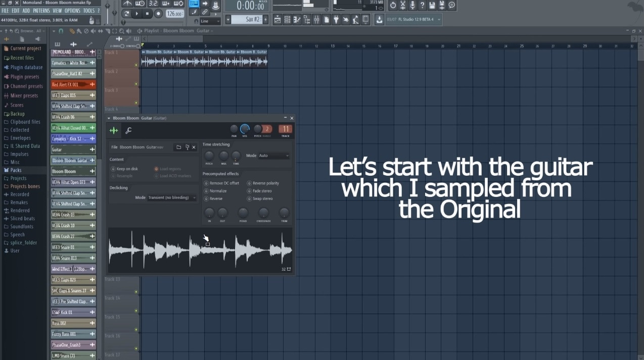
Task: Toggle pattern/song mode button
Action: (127, 14)
